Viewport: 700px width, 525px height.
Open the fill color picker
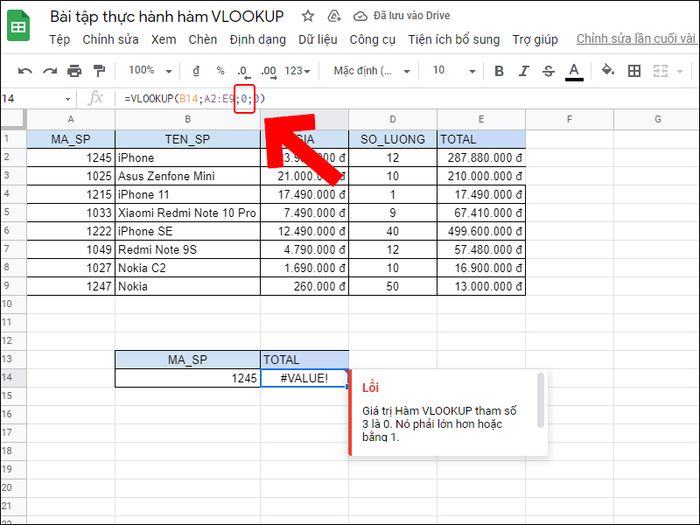pyautogui.click(x=608, y=70)
